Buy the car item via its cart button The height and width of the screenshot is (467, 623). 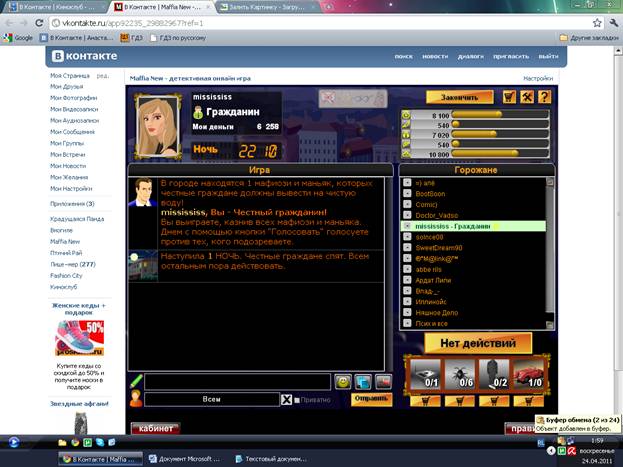[x=528, y=401]
